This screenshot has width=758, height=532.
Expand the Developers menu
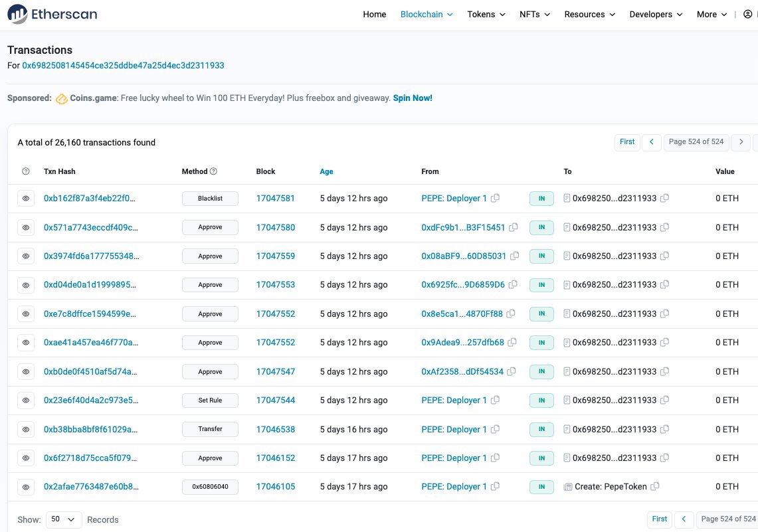click(656, 15)
